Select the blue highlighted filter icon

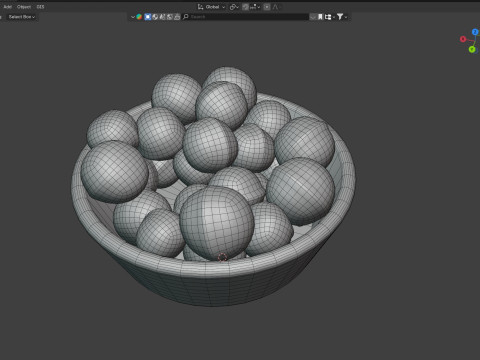point(148,17)
